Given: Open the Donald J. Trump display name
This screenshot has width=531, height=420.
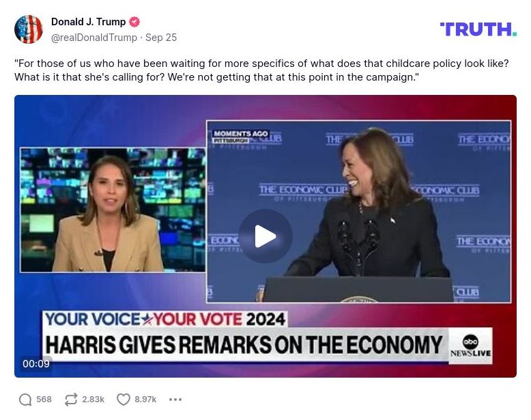Looking at the screenshot, I should coord(89,22).
